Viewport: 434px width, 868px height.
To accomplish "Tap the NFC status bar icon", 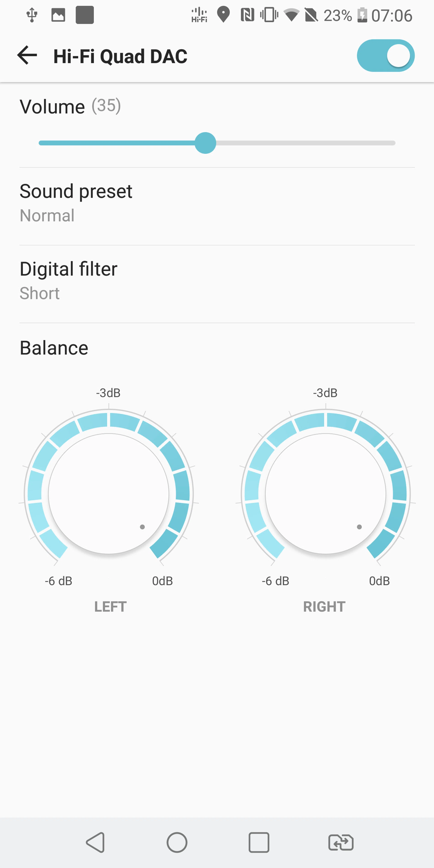I will 247,15.
